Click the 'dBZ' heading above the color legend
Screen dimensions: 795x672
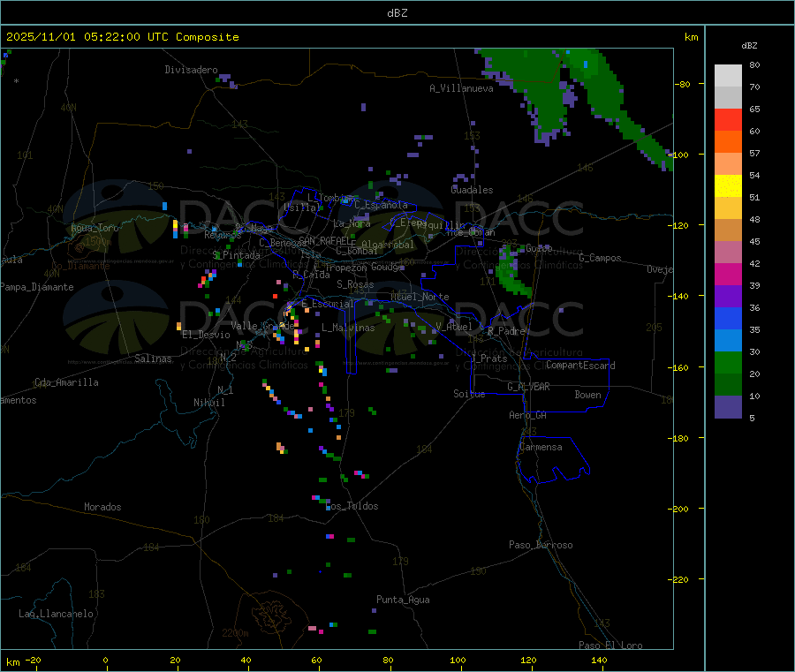(749, 46)
